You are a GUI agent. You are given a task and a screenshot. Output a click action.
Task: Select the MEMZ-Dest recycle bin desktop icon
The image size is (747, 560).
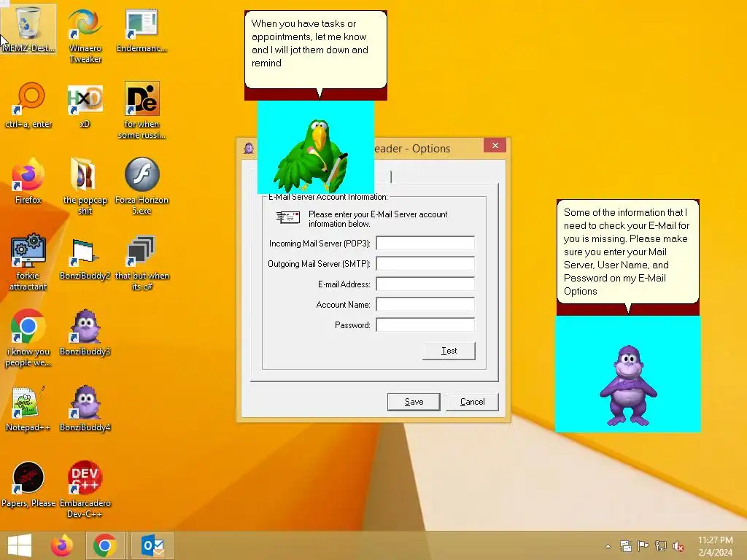[x=28, y=28]
